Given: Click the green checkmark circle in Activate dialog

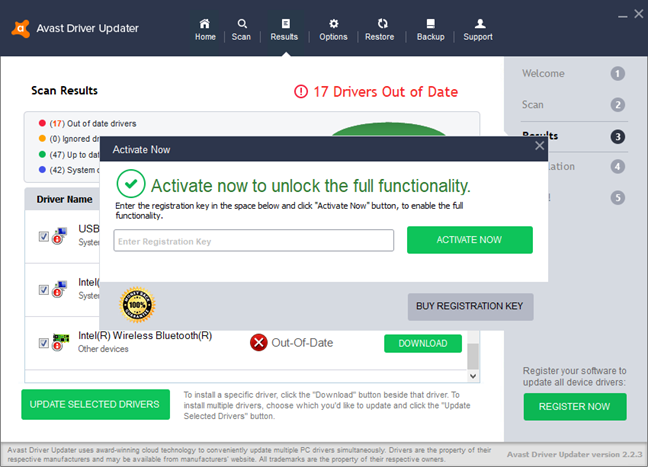Looking at the screenshot, I should pos(131,183).
